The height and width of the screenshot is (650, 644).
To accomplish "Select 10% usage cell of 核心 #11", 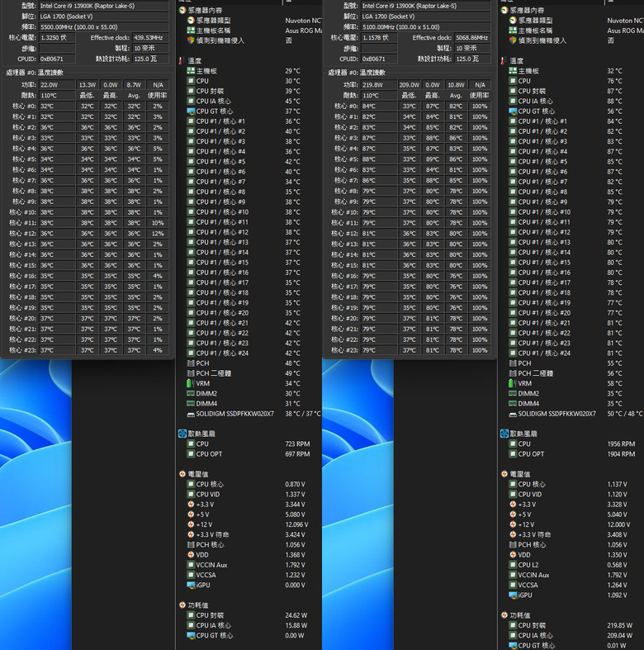I will click(158, 223).
